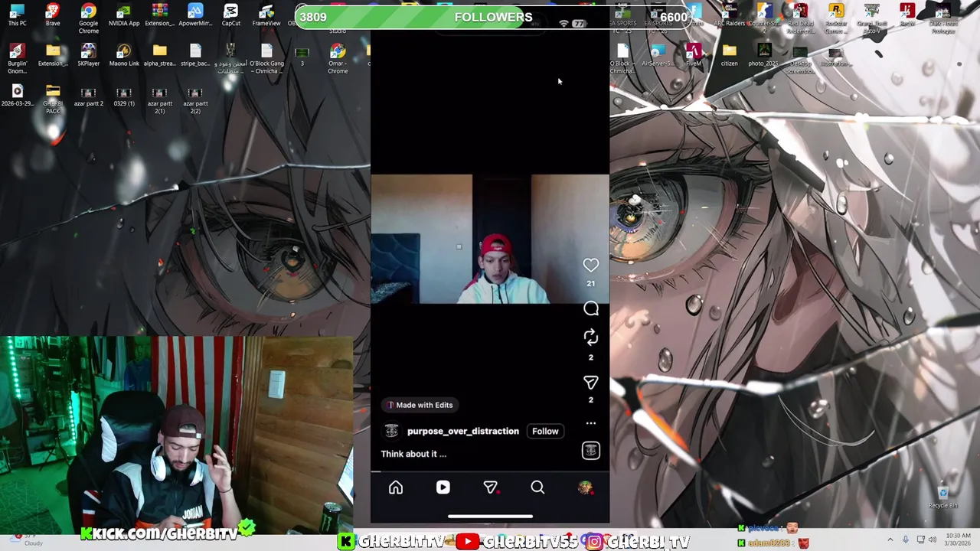Open purpose_over_distraction profile name

pos(462,431)
